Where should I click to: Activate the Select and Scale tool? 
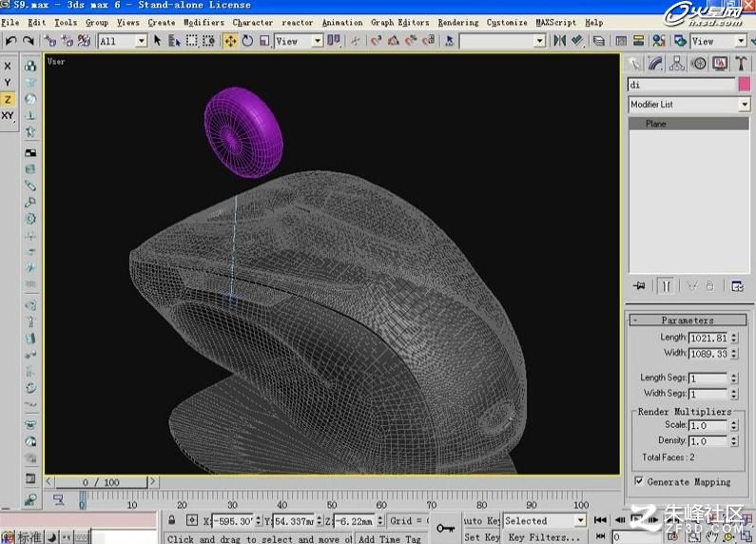click(x=264, y=41)
